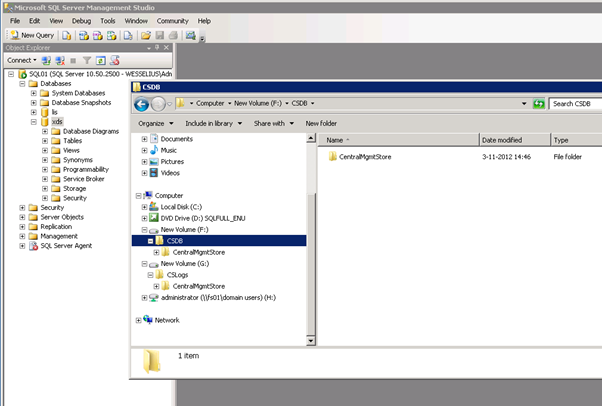The image size is (602, 406).
Task: Open the Community menu
Action: [x=172, y=20]
